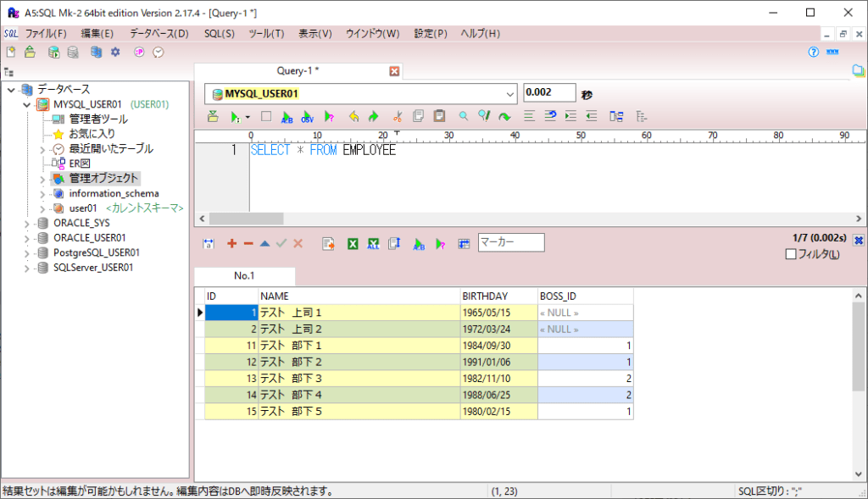Delete row using the red minus icon
The width and height of the screenshot is (868, 499).
tap(248, 243)
